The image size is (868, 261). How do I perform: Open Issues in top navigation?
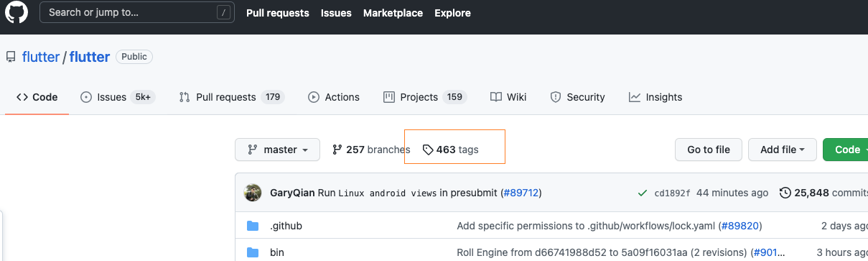click(x=336, y=13)
